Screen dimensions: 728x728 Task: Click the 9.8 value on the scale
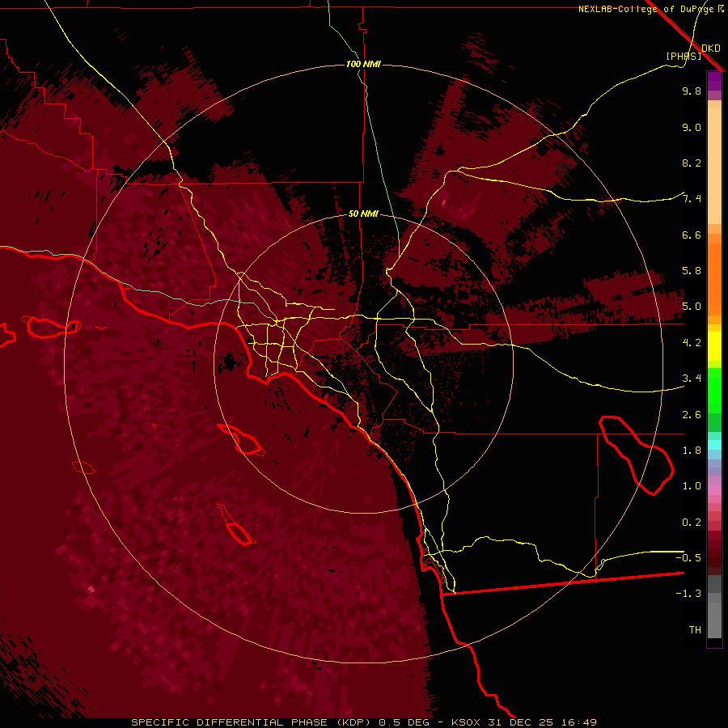[x=692, y=91]
